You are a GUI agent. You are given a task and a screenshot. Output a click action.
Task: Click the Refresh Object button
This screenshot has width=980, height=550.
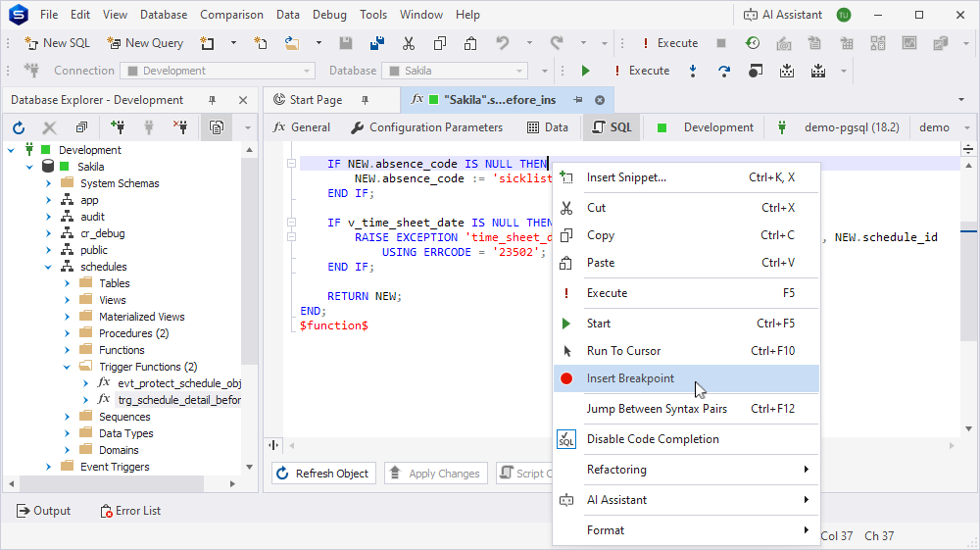point(323,474)
